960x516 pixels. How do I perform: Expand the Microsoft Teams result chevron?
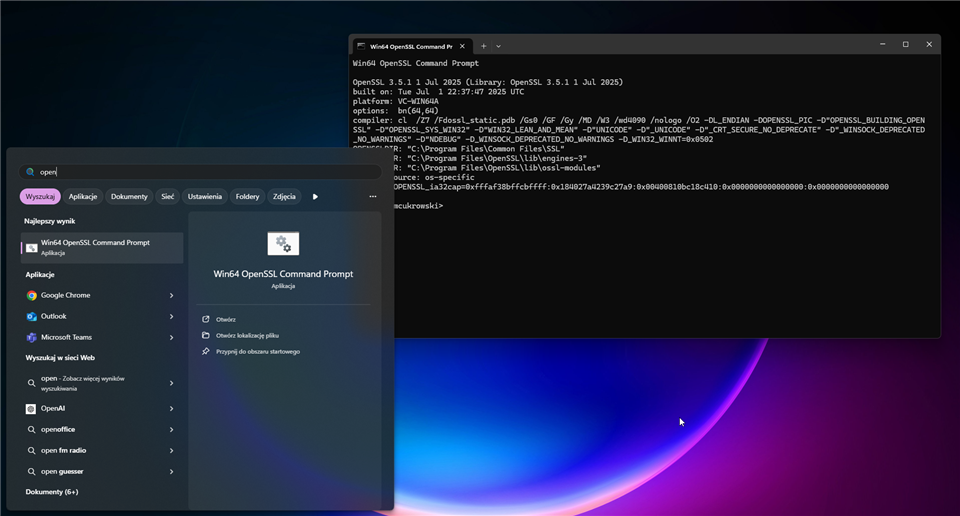click(171, 337)
